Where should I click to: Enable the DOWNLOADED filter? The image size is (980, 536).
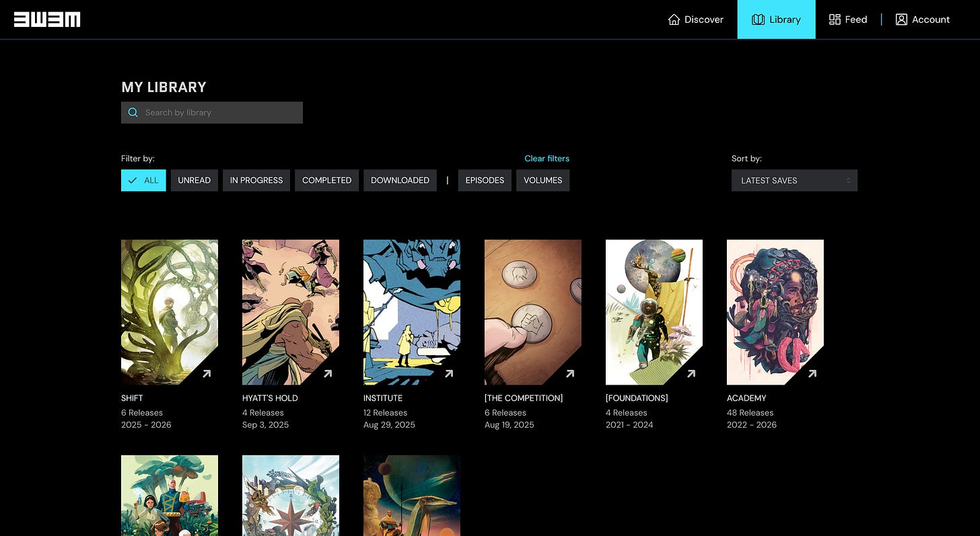click(x=400, y=180)
